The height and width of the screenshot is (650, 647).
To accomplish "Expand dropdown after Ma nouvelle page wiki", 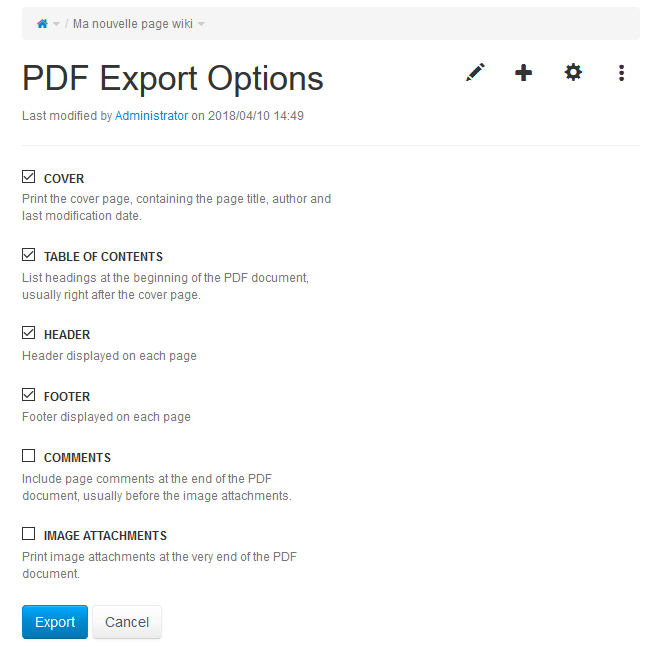I will (x=201, y=24).
